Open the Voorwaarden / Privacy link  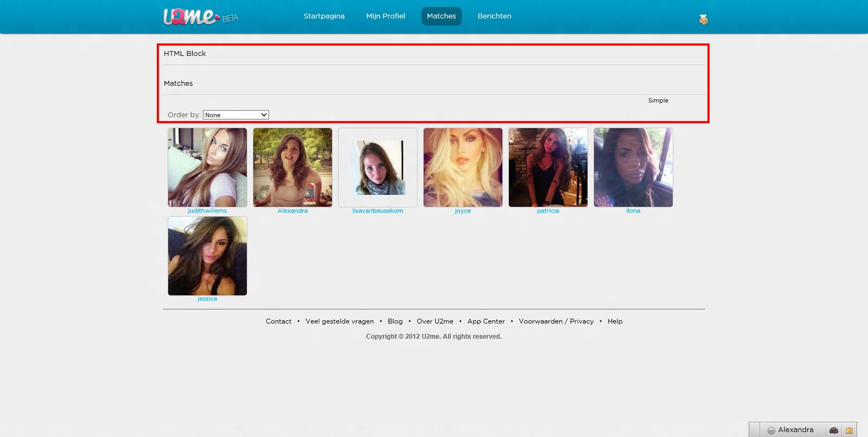(x=556, y=321)
